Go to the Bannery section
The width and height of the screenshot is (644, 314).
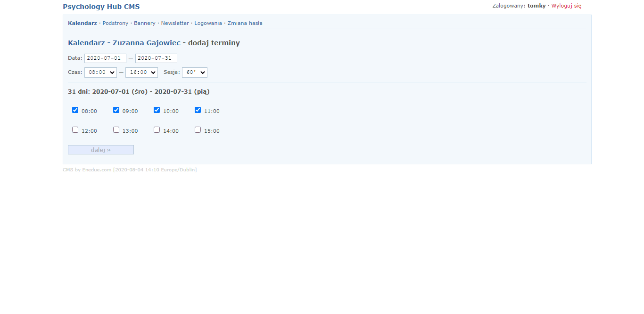click(144, 23)
